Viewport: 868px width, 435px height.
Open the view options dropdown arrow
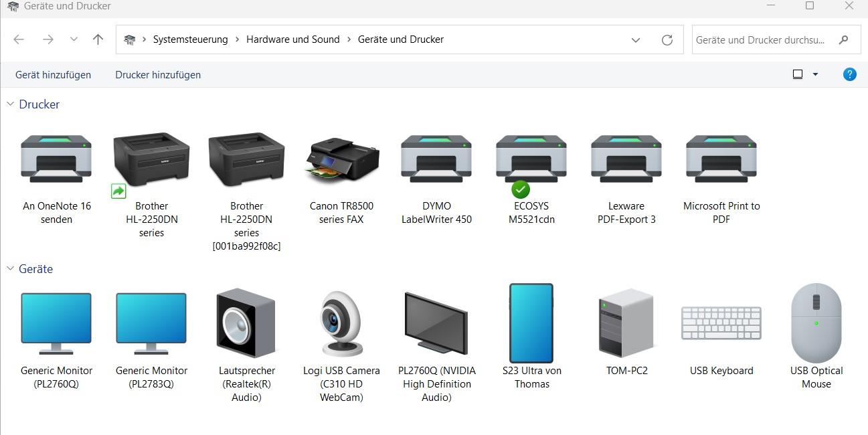tap(815, 74)
